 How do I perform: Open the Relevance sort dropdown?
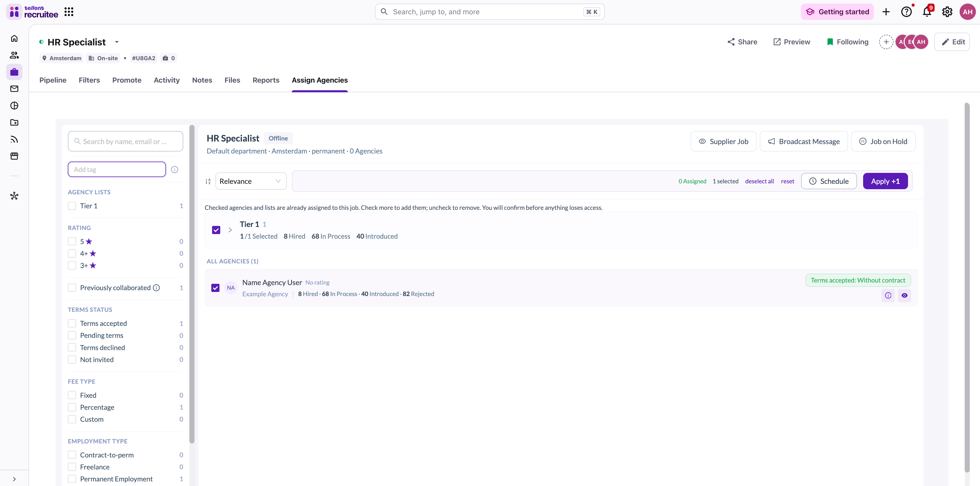coord(251,181)
